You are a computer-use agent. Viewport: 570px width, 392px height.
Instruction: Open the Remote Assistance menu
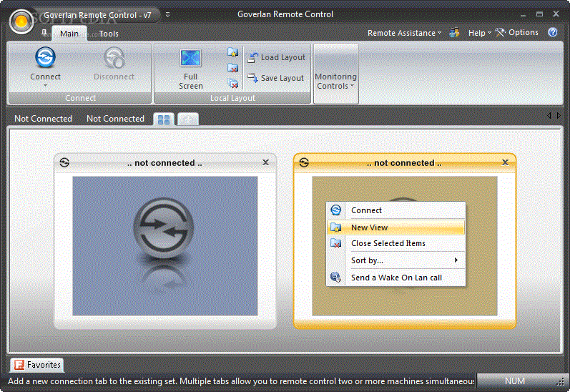[404, 33]
